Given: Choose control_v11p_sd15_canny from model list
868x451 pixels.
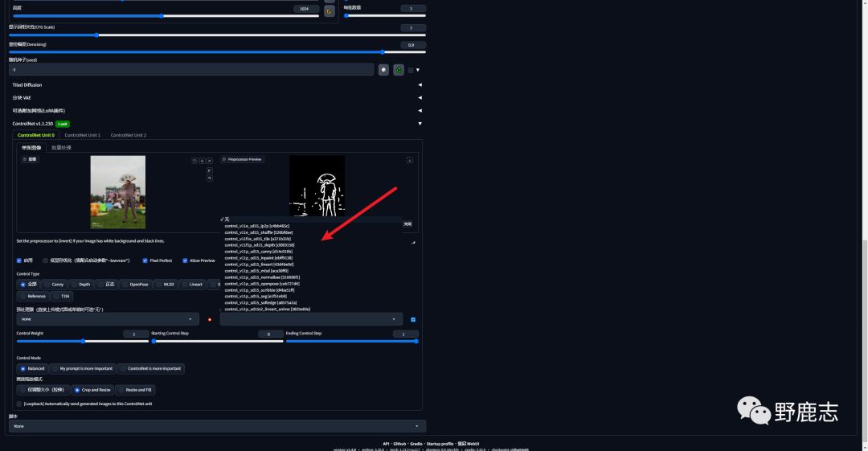Looking at the screenshot, I should 259,252.
